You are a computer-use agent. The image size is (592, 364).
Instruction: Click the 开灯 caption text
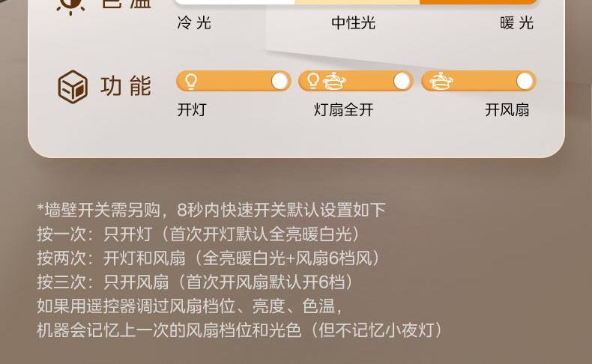192,110
